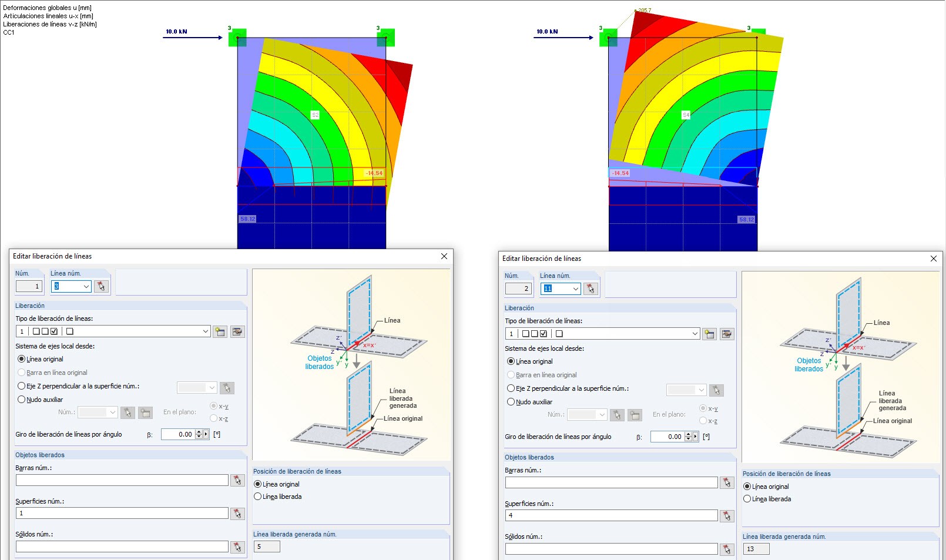Screen dimensions: 946x560
Task: Pick Barras núm. in left dialog
Action: [237, 480]
